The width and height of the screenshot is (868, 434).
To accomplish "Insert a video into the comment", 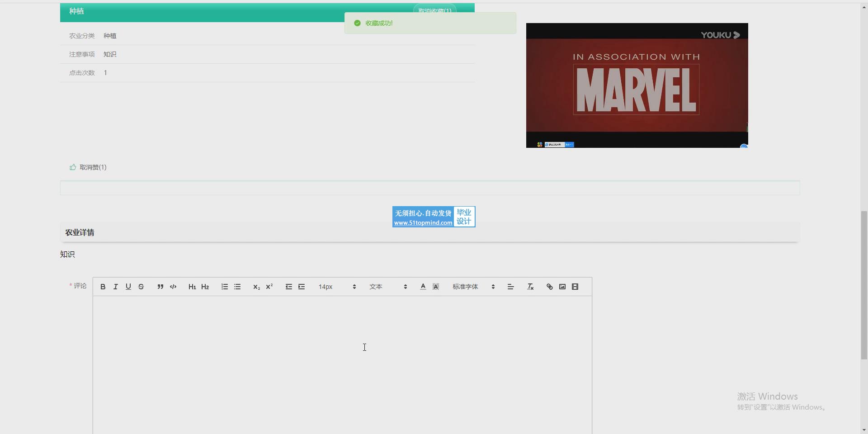I will 575,287.
